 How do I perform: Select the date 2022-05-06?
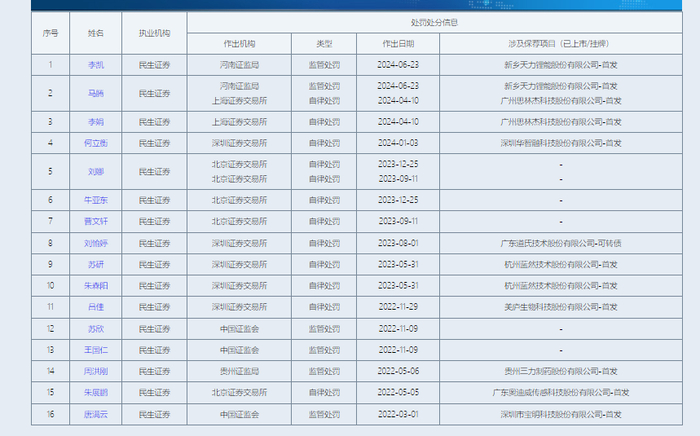coord(398,371)
